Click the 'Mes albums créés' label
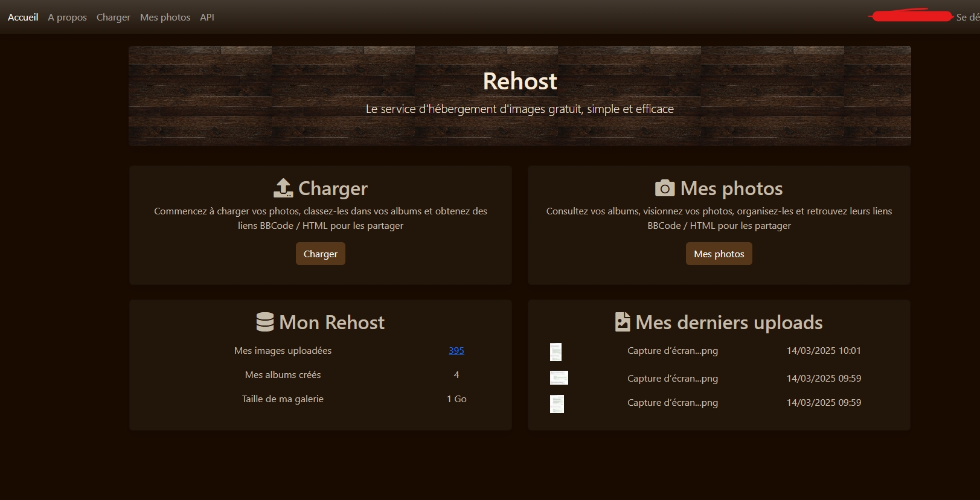The width and height of the screenshot is (980, 500). (x=283, y=374)
